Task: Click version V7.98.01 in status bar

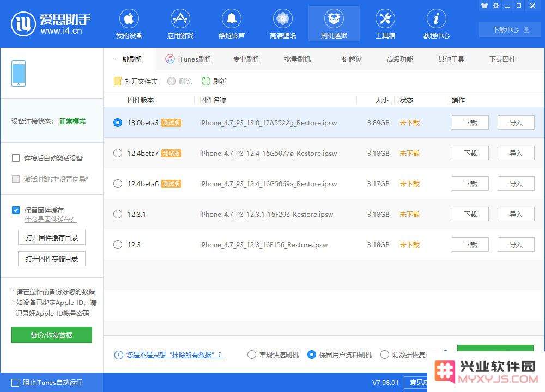Action: [x=385, y=383]
